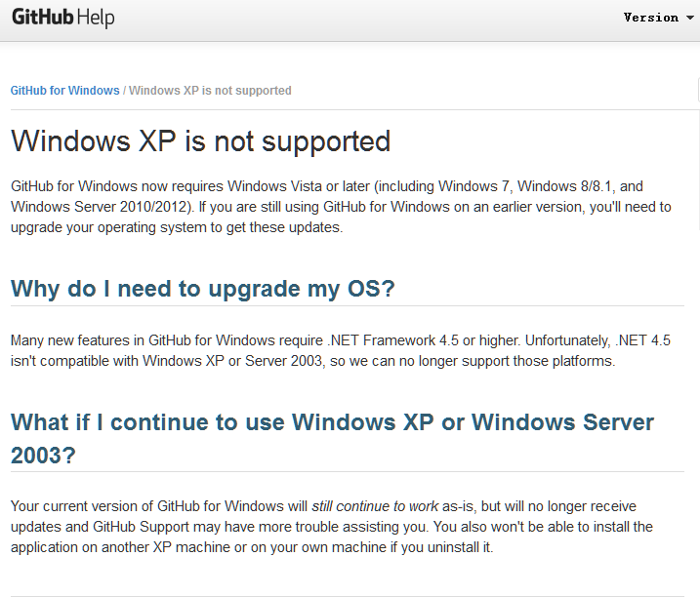Image resolution: width=700 pixels, height=597 pixels.
Task: Click the GitHub Support phrase in last paragraph
Action: tap(141, 527)
